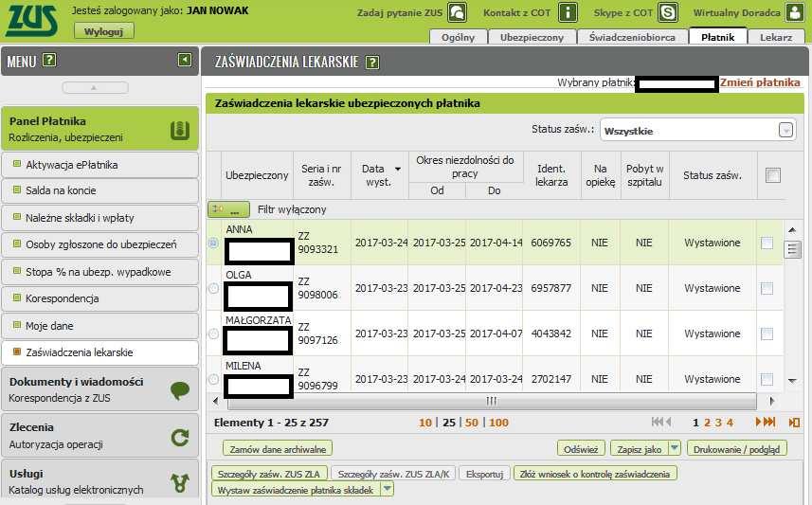Click the Zmień płatnika link
Image resolution: width=812 pixels, height=505 pixels.
(x=760, y=82)
